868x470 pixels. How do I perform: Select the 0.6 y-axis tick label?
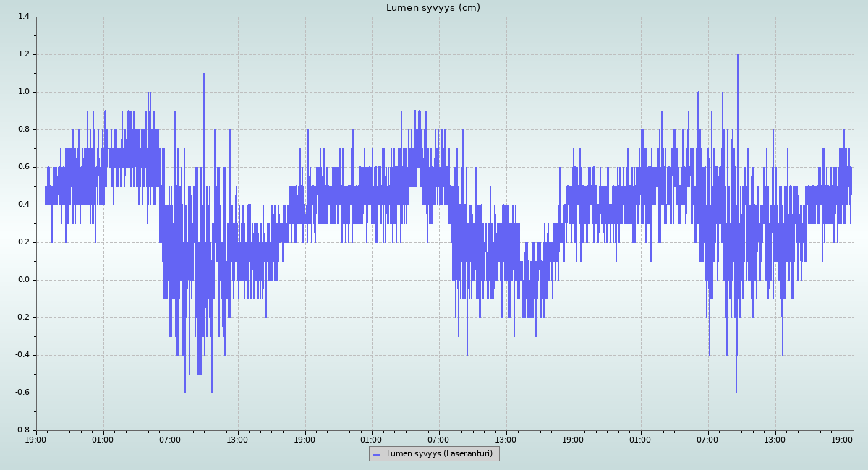pos(23,167)
